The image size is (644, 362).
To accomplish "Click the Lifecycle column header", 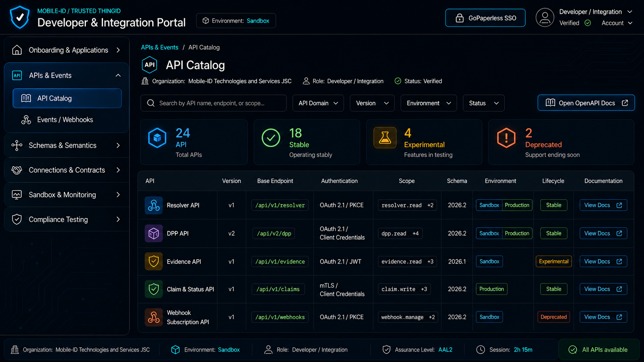I will 553,181.
